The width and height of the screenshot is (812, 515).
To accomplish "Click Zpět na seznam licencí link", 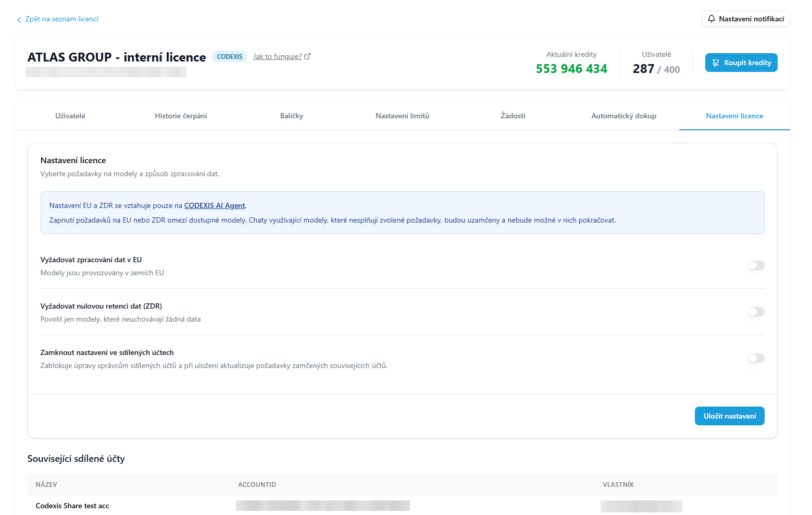I will click(57, 19).
